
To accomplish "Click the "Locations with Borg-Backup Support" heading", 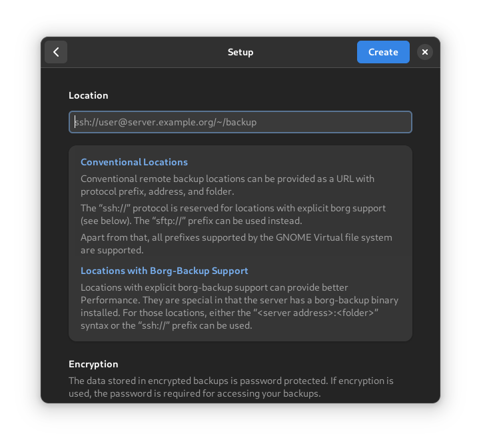I will [x=164, y=271].
